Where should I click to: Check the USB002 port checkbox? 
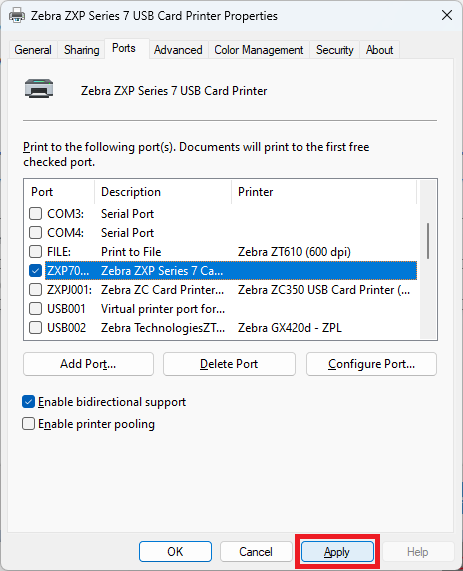[35, 328]
